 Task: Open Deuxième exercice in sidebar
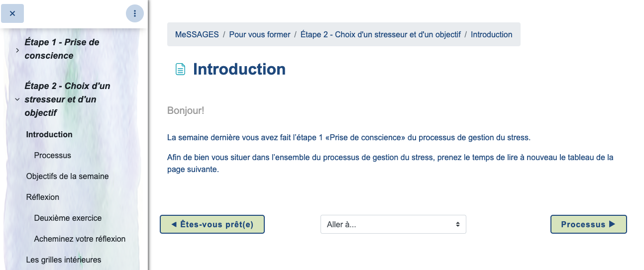[68, 218]
